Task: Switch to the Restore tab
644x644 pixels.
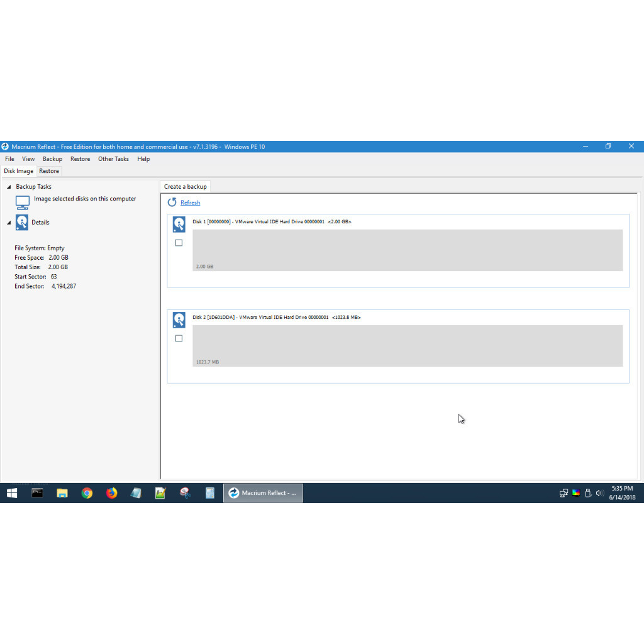Action: tap(49, 171)
